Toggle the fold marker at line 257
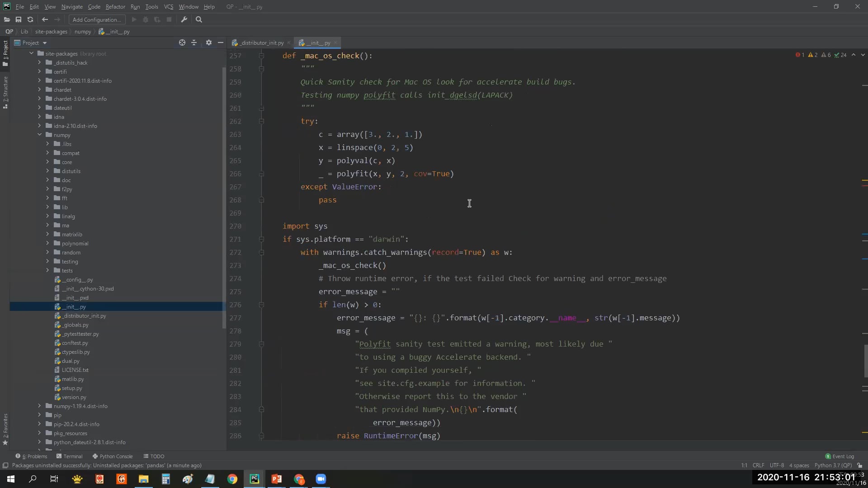Image resolution: width=868 pixels, height=488 pixels. click(x=261, y=56)
